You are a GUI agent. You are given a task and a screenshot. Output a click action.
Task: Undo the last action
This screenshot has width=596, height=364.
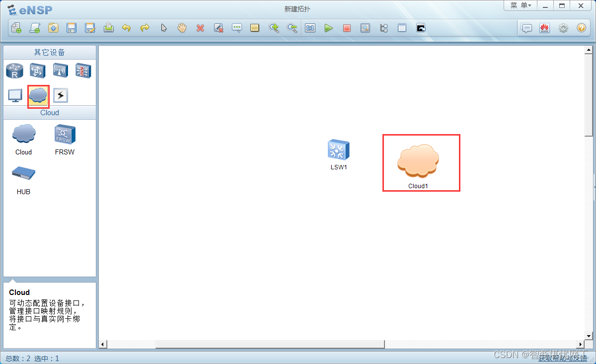[x=127, y=28]
